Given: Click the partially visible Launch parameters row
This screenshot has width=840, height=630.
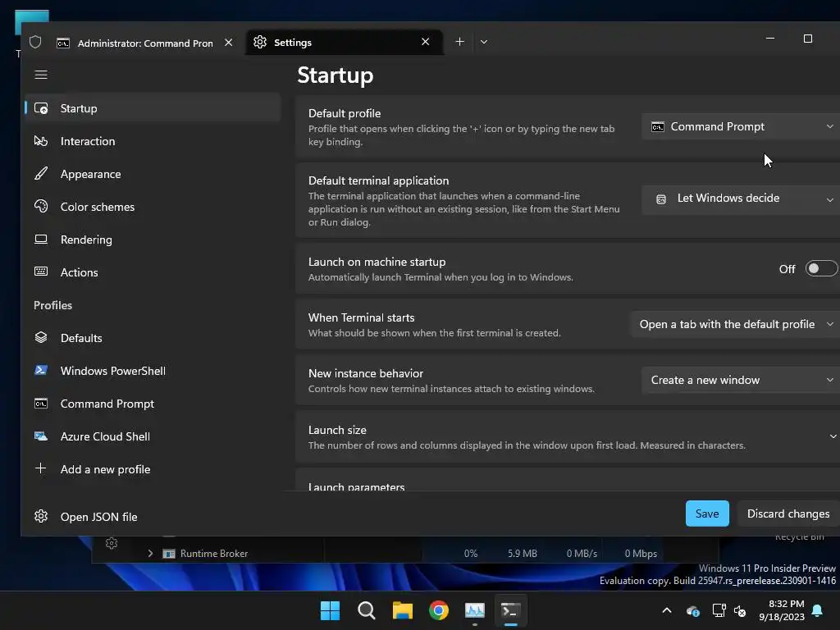Looking at the screenshot, I should (x=568, y=480).
